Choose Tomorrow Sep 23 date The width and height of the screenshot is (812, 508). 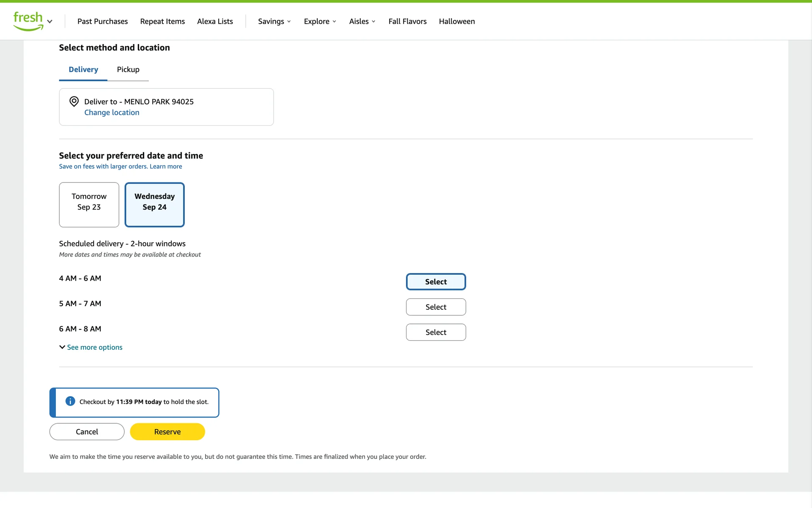(89, 205)
